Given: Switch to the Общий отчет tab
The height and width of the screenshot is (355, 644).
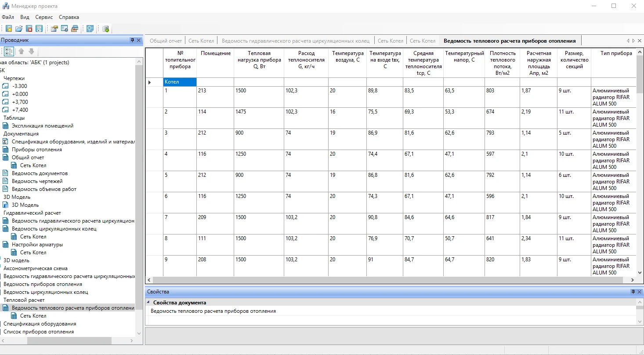Looking at the screenshot, I should (x=166, y=41).
